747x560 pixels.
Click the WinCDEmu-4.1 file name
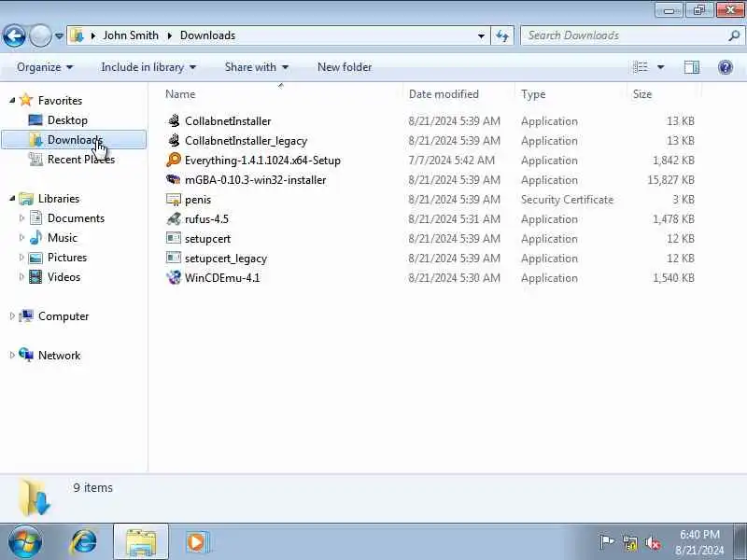(x=222, y=277)
